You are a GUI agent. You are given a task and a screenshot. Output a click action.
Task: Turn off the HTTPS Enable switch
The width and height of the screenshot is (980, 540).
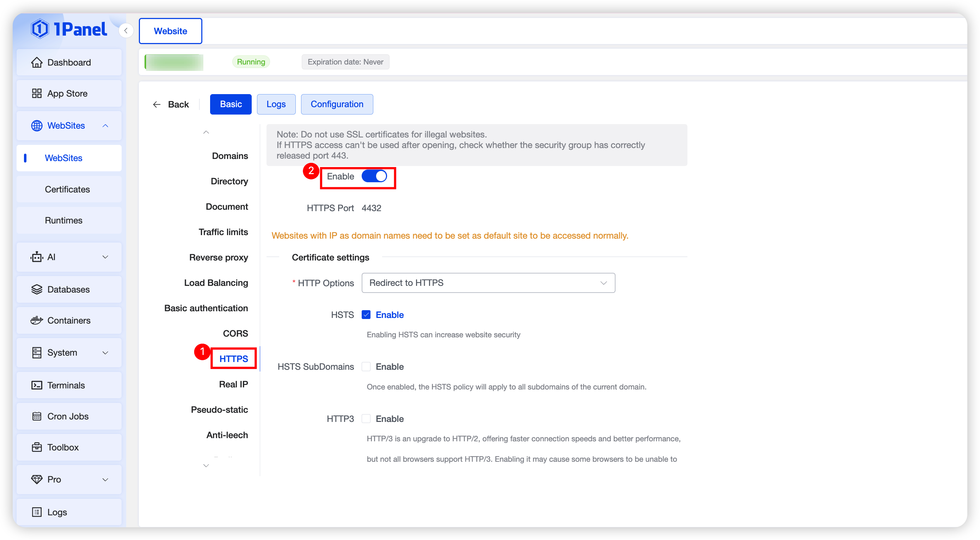coord(374,176)
